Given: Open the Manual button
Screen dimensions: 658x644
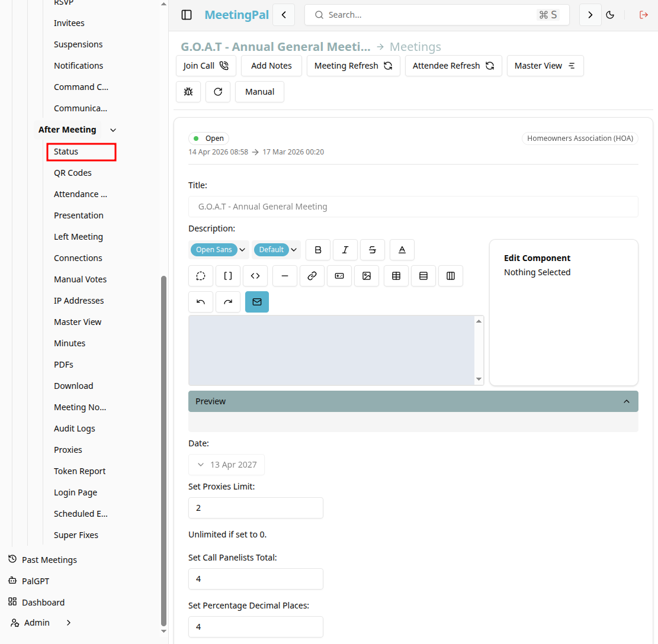Looking at the screenshot, I should tap(260, 92).
